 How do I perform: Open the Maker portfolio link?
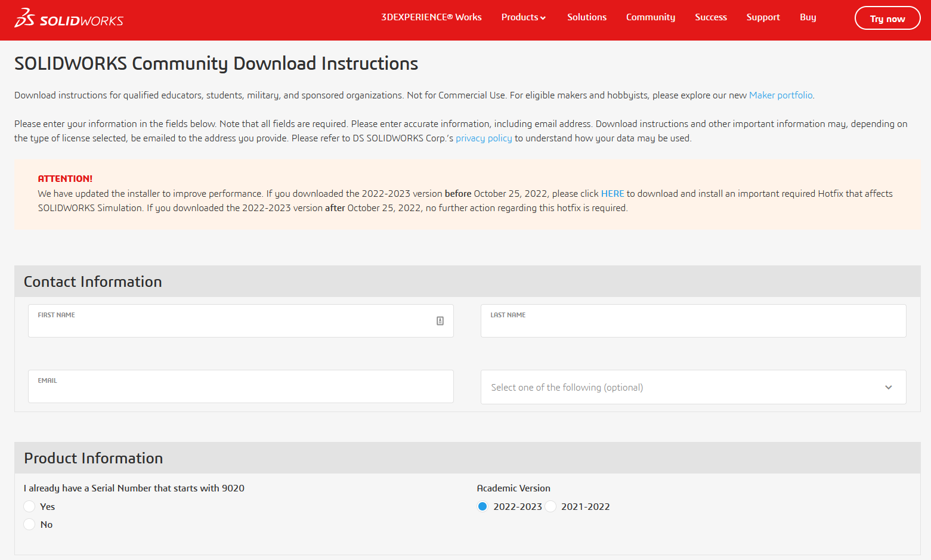tap(781, 95)
